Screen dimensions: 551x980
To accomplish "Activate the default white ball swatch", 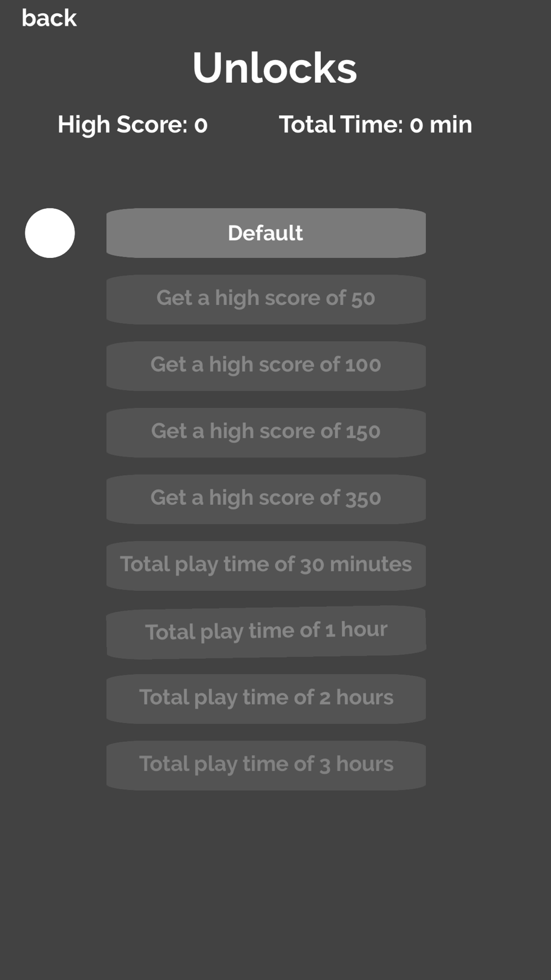I will point(50,233).
